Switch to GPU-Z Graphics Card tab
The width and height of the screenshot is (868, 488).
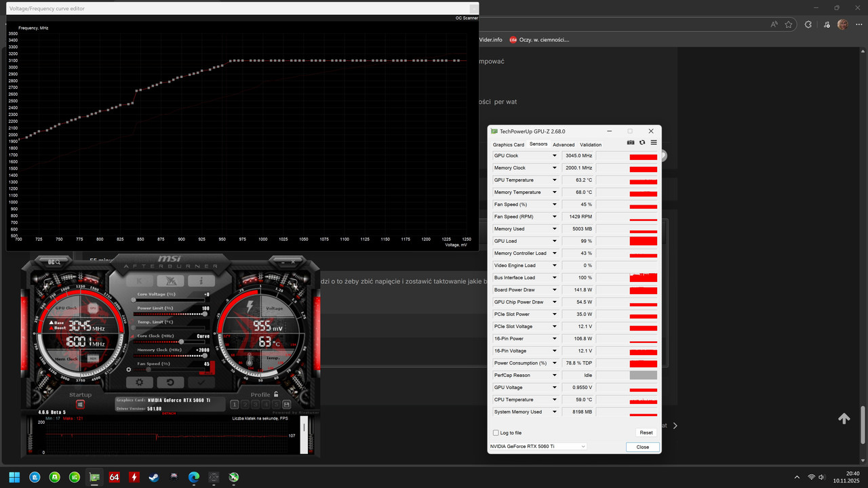tap(509, 144)
